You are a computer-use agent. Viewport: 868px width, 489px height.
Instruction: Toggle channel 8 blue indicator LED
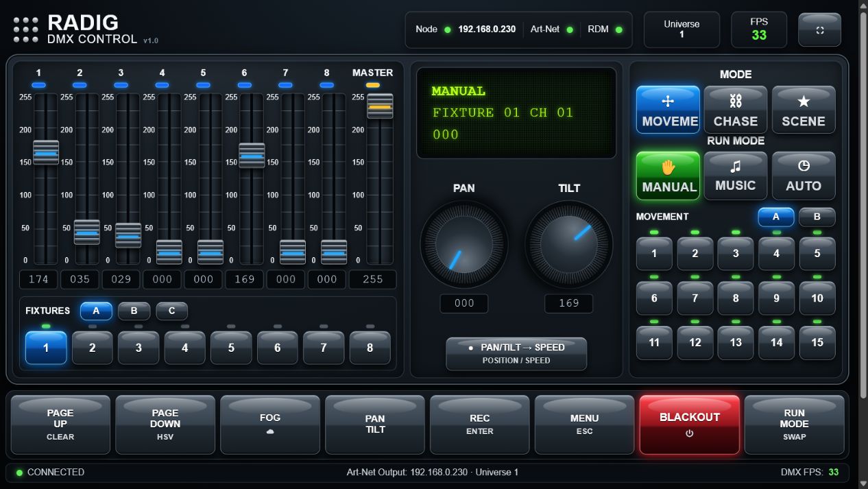(x=326, y=85)
